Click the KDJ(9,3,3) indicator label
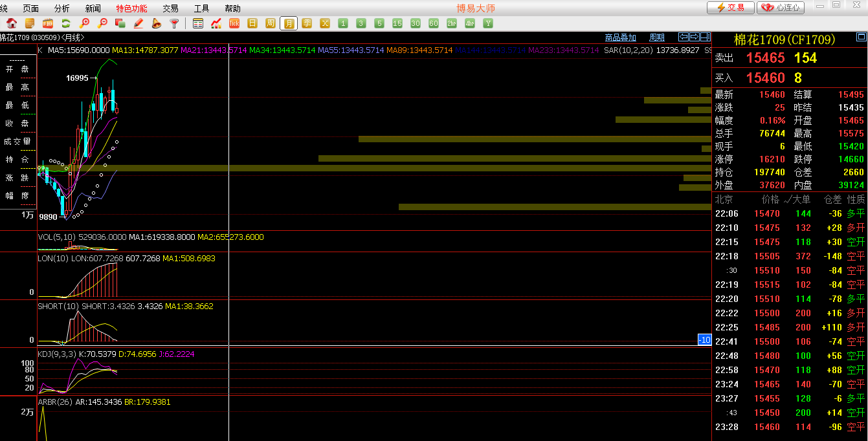 pyautogui.click(x=56, y=354)
